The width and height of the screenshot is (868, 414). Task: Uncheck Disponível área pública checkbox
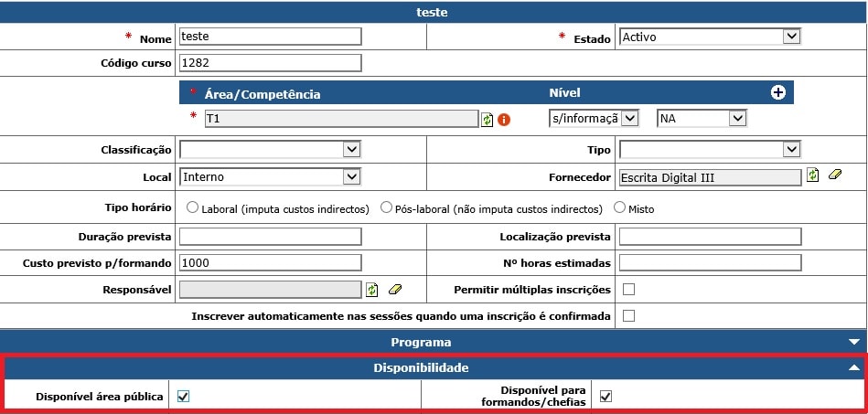(x=183, y=397)
